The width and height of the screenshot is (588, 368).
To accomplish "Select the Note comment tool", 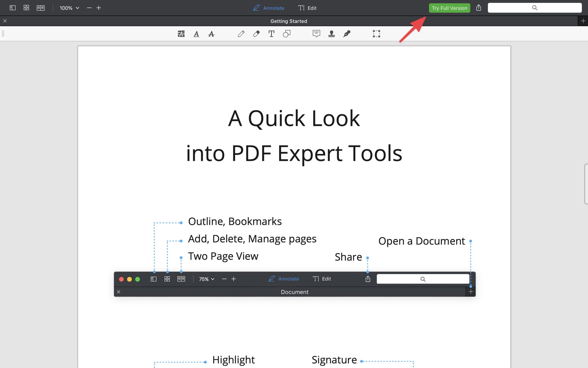I will (x=316, y=34).
